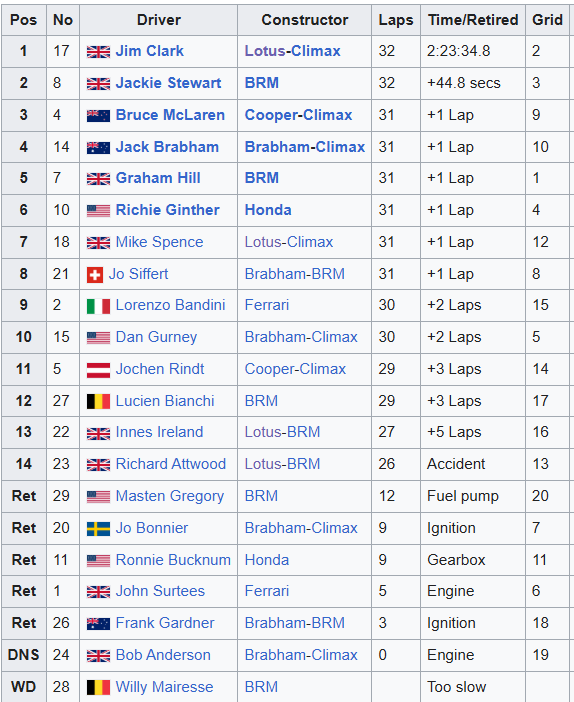Open Cooper-Climax link in Bruce McLaren's row

click(x=298, y=115)
